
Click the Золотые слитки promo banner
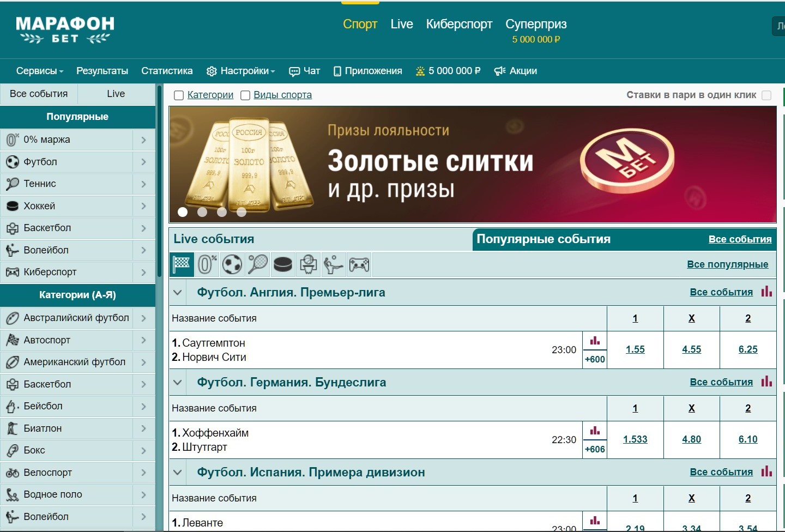point(473,164)
